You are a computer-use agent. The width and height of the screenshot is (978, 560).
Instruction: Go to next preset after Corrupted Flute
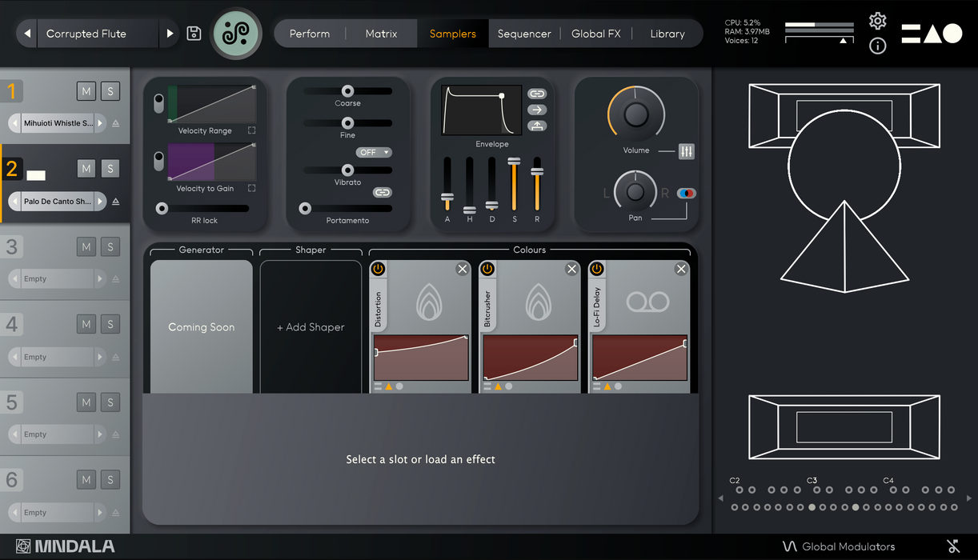pos(170,34)
